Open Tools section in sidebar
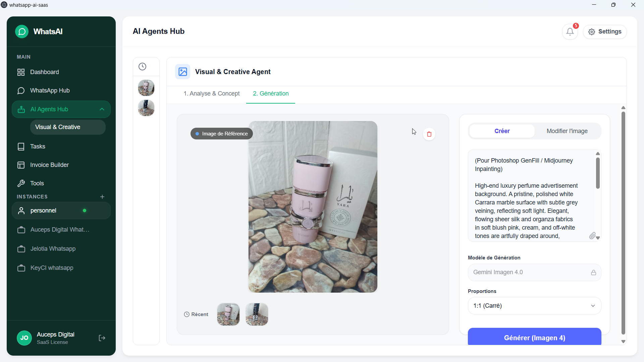This screenshot has width=644, height=362. 37,183
